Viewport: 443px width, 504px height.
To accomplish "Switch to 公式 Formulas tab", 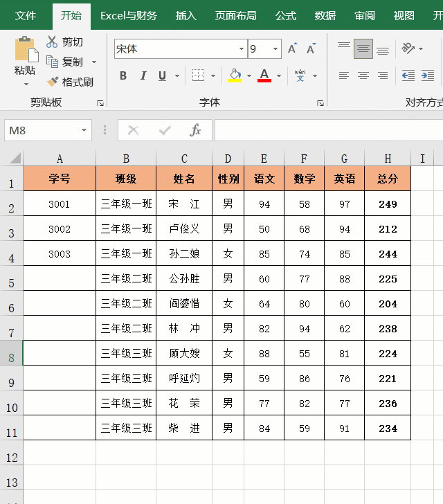I will (x=286, y=15).
